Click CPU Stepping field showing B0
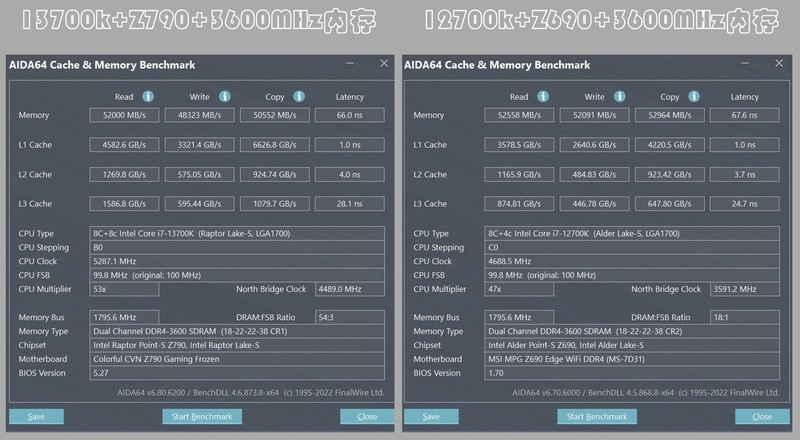 [237, 248]
